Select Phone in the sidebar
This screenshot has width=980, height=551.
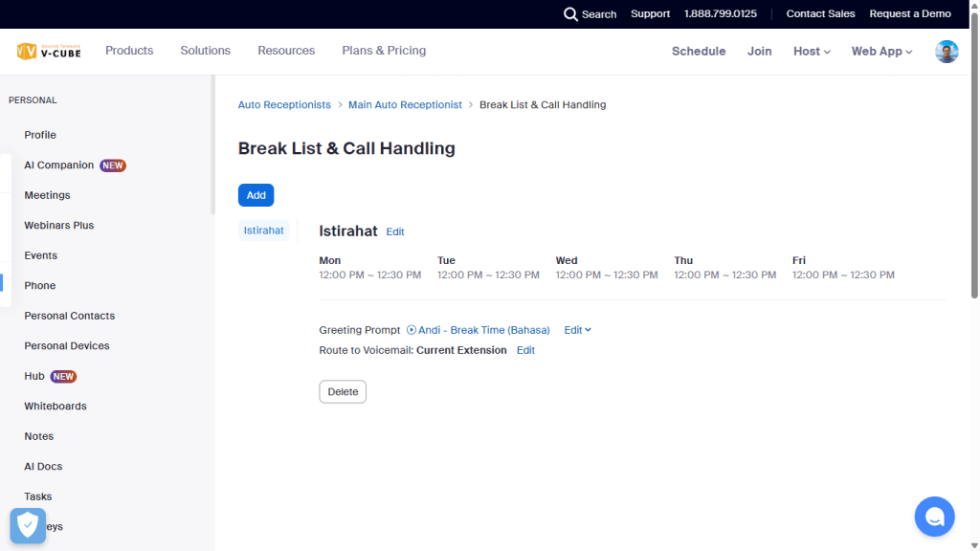click(39, 285)
